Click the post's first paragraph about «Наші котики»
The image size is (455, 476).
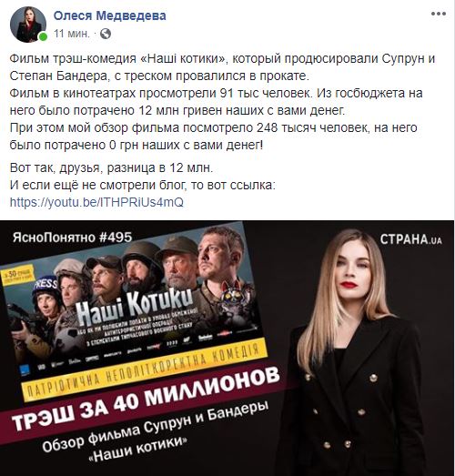(x=222, y=67)
